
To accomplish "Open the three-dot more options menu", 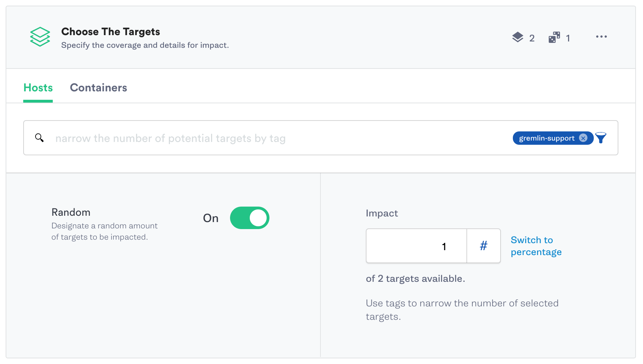I will (x=601, y=37).
